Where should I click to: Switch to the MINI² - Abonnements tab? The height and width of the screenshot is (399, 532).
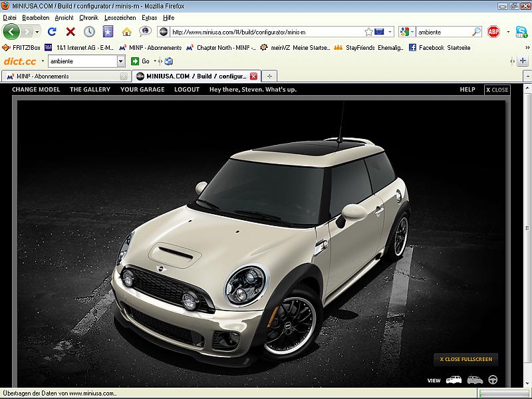click(63, 76)
